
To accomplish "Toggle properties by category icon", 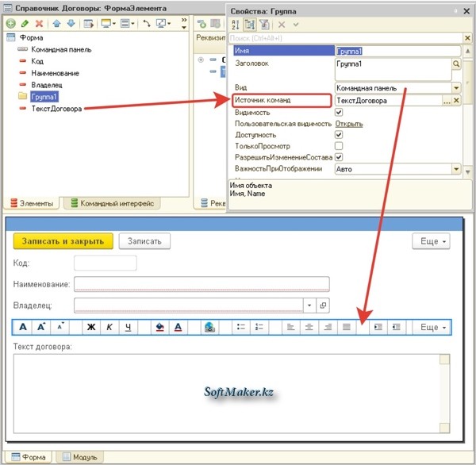I will pos(250,25).
